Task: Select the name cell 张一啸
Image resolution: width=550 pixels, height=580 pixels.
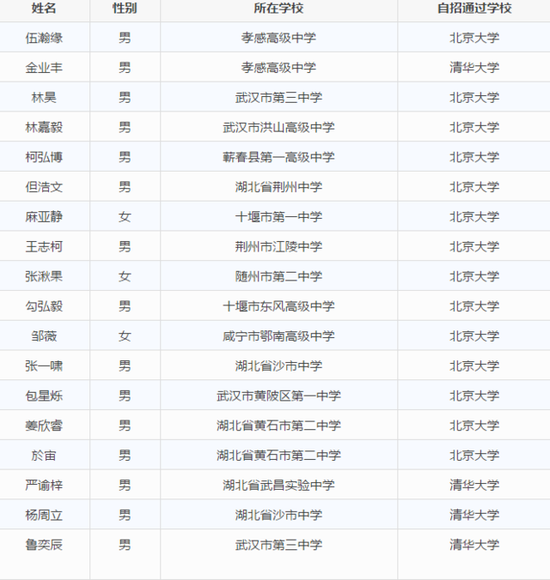Action: click(44, 366)
